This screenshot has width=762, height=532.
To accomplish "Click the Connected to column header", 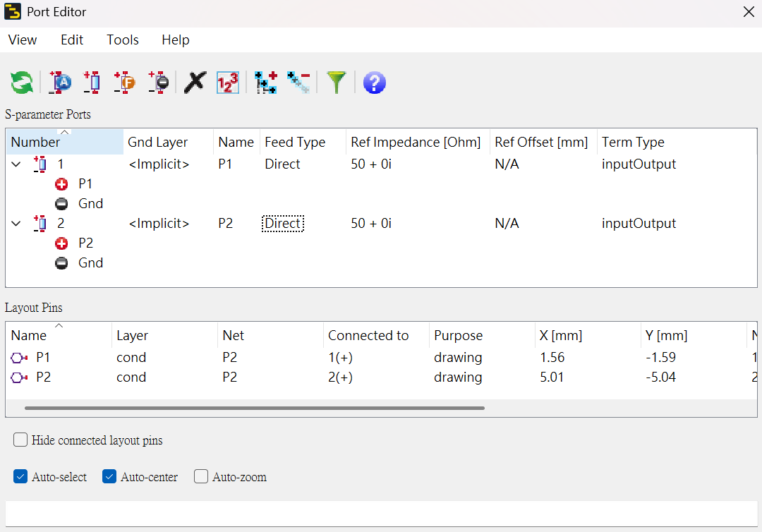I will click(x=376, y=335).
